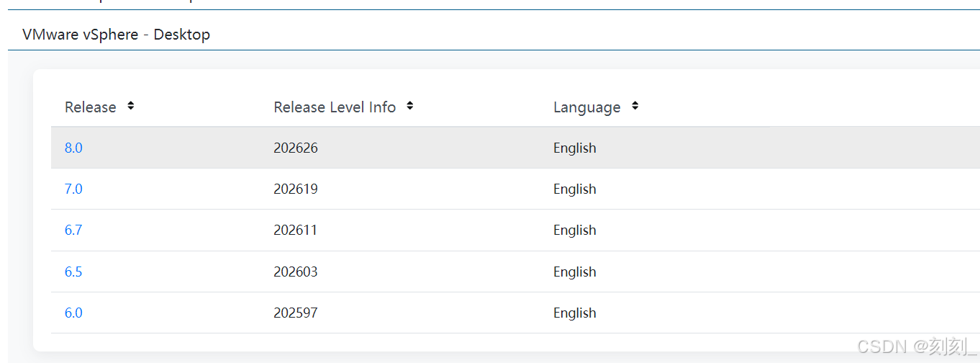Select the 202597 release level cell
Image resolution: width=980 pixels, height=363 pixels.
pos(296,313)
